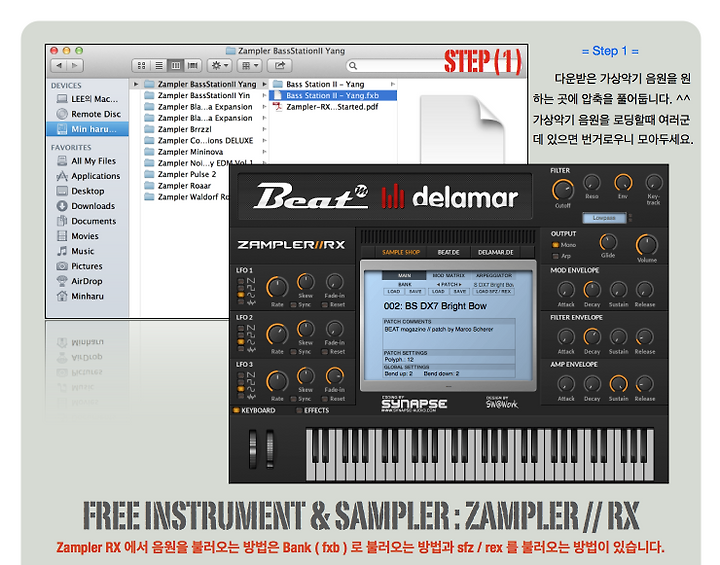Expand Zampler Mininova folder
Image resolution: width=720 pixels, height=565 pixels.
(264, 152)
